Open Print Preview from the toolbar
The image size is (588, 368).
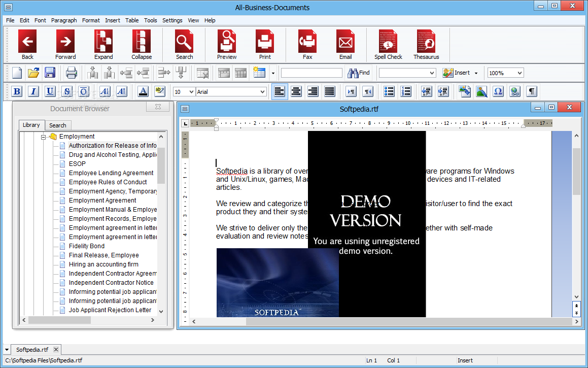tap(227, 42)
